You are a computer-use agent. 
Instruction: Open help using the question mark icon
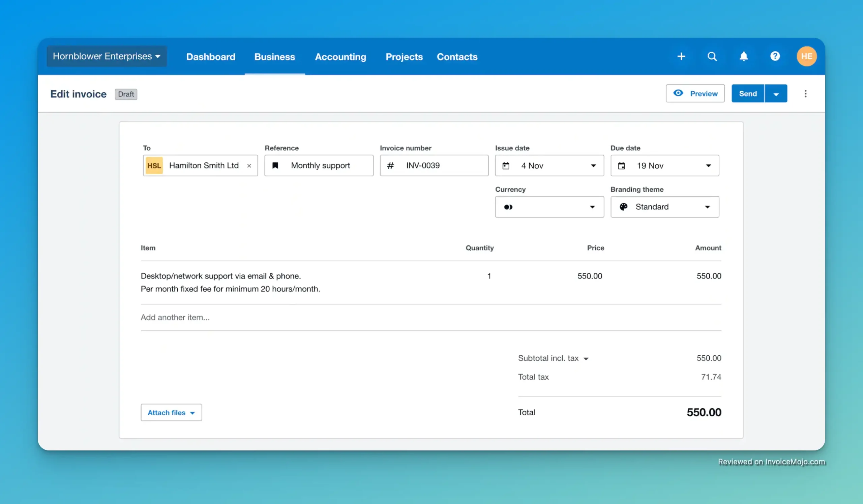coord(775,56)
